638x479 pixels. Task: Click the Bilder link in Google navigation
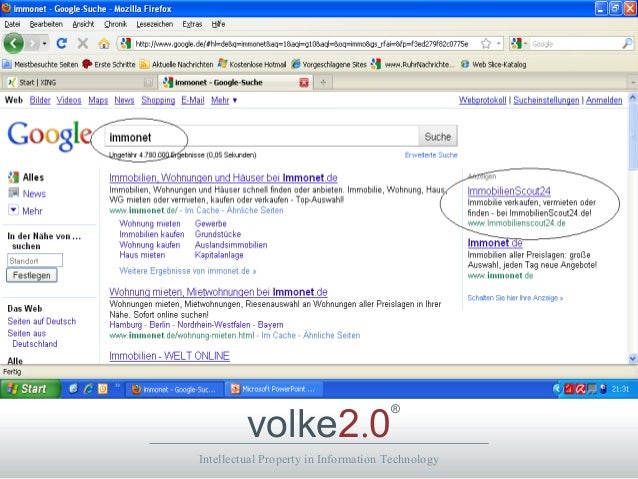tap(40, 100)
